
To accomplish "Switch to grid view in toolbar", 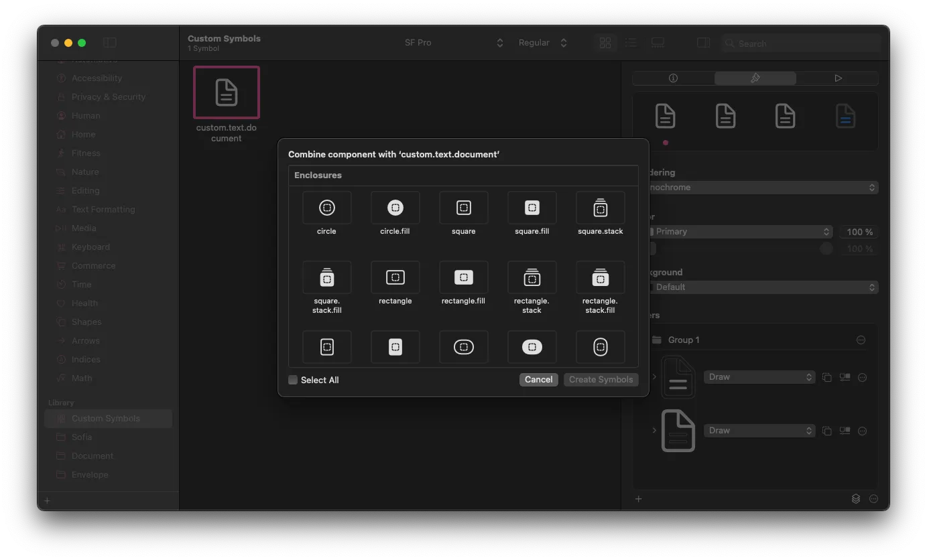I will [x=605, y=43].
